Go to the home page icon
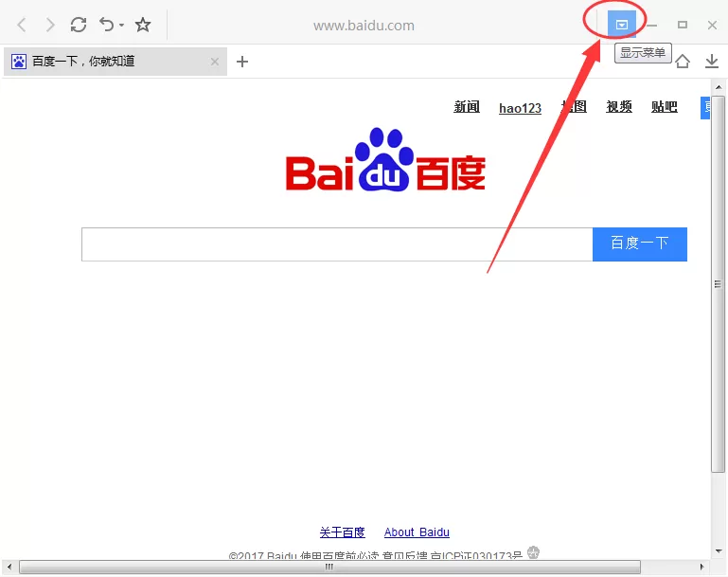This screenshot has height=577, width=728. pyautogui.click(x=682, y=61)
